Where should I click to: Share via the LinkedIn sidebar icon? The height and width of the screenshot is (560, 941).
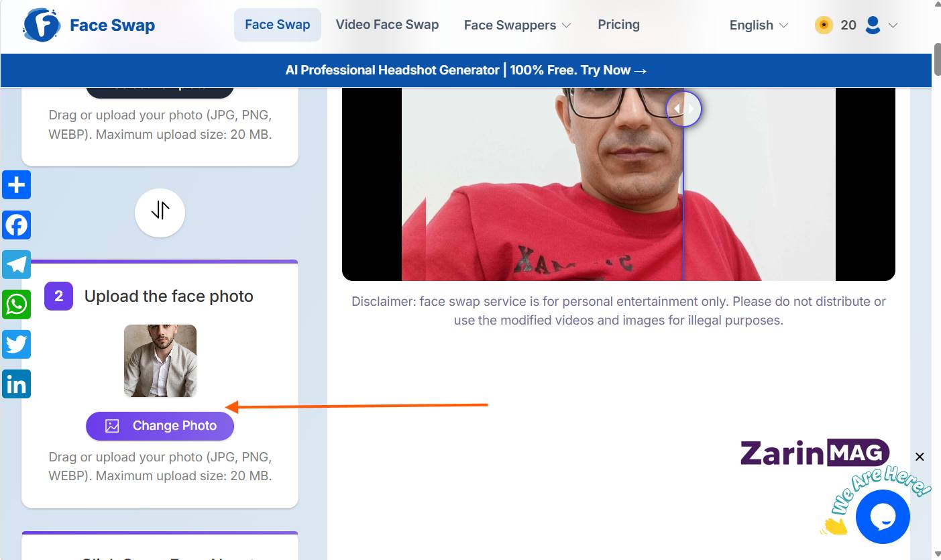point(16,384)
